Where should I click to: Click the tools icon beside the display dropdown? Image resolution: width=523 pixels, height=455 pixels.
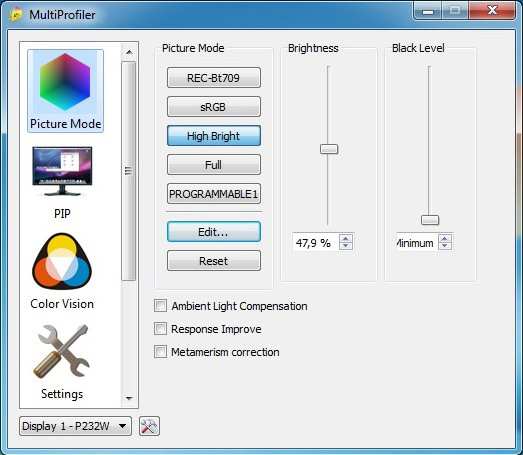(x=149, y=426)
